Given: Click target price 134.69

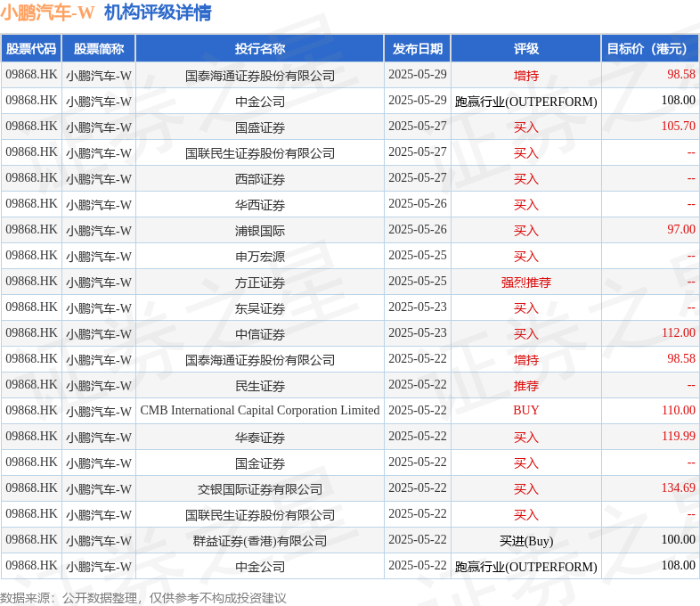Looking at the screenshot, I should (678, 487).
